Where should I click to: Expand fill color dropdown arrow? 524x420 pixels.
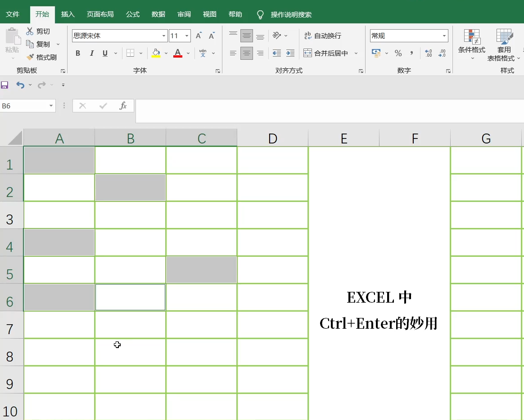click(x=166, y=53)
